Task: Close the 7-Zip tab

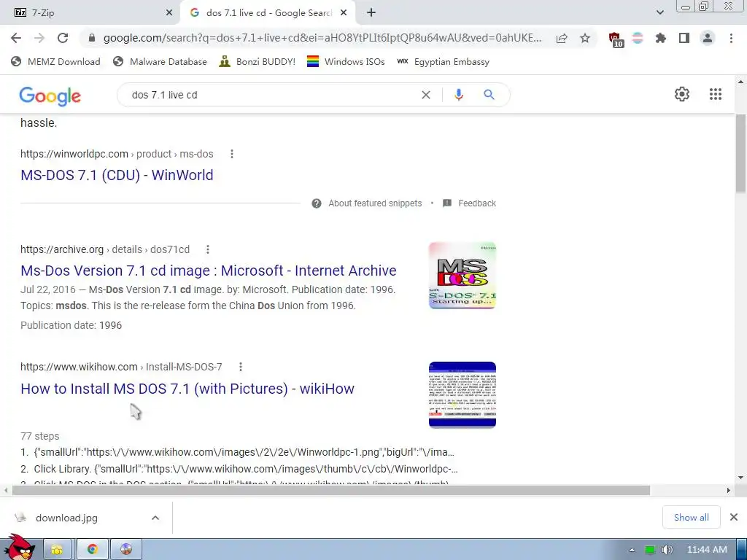Action: pyautogui.click(x=169, y=13)
